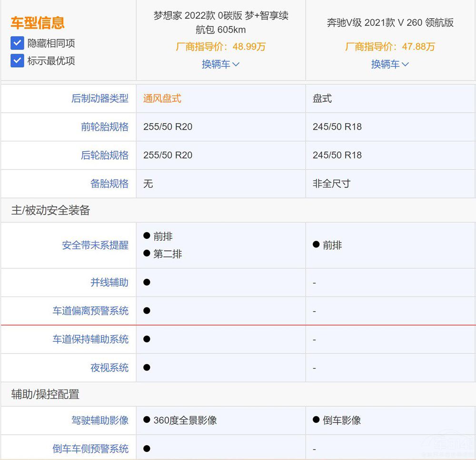476x460 pixels.
Task: Uncheck the 隐藏相同项 checkbox
Action: [17, 43]
